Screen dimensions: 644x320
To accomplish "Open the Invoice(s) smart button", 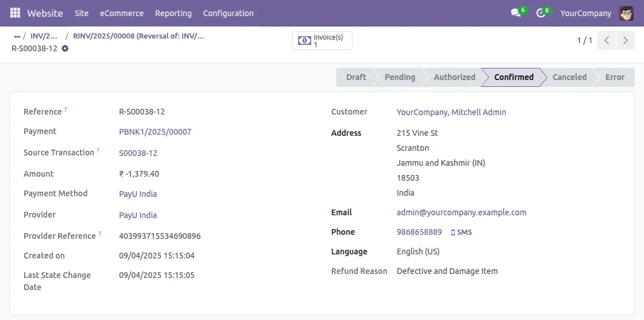I will (x=322, y=41).
